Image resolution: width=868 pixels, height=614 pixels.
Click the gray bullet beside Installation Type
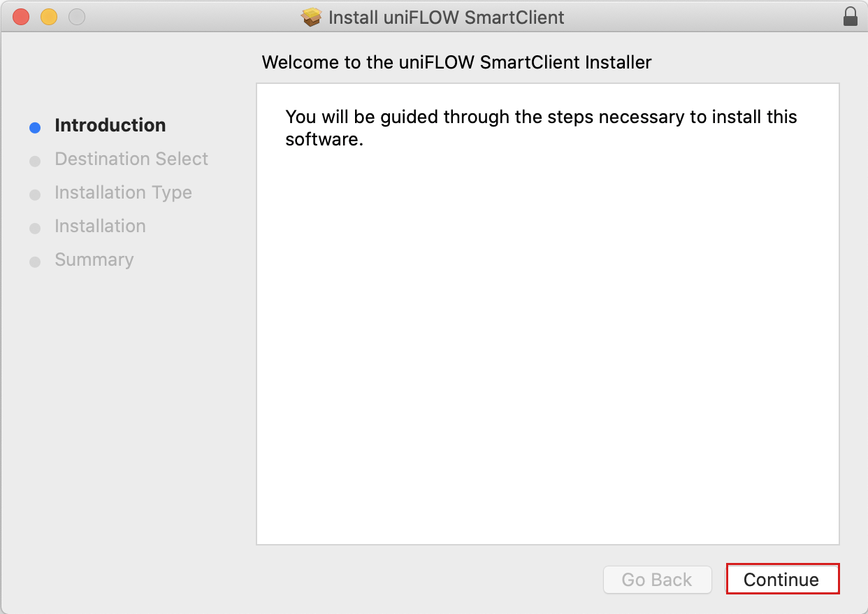point(35,195)
